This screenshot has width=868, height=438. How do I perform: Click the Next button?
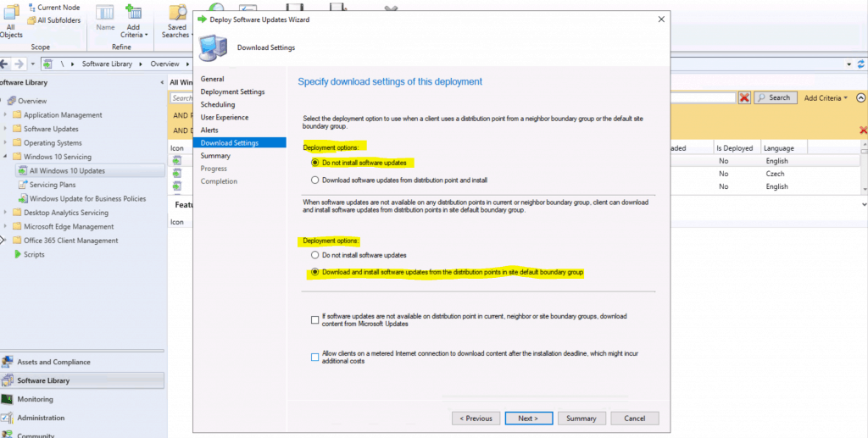tap(528, 418)
